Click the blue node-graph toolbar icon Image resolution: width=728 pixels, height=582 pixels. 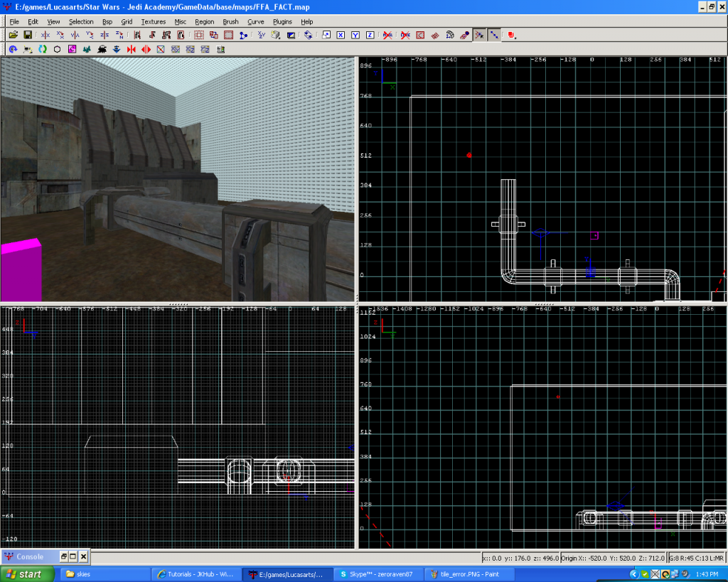tap(243, 35)
